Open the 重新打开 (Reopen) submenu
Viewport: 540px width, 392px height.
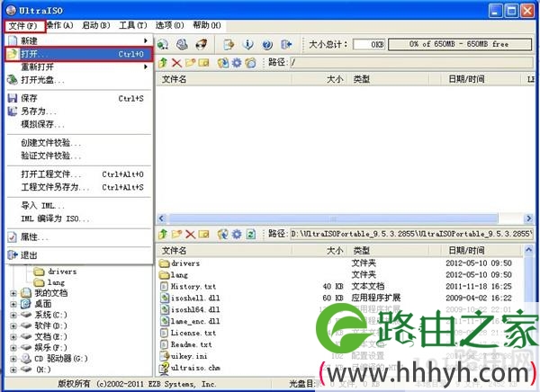tap(79, 67)
